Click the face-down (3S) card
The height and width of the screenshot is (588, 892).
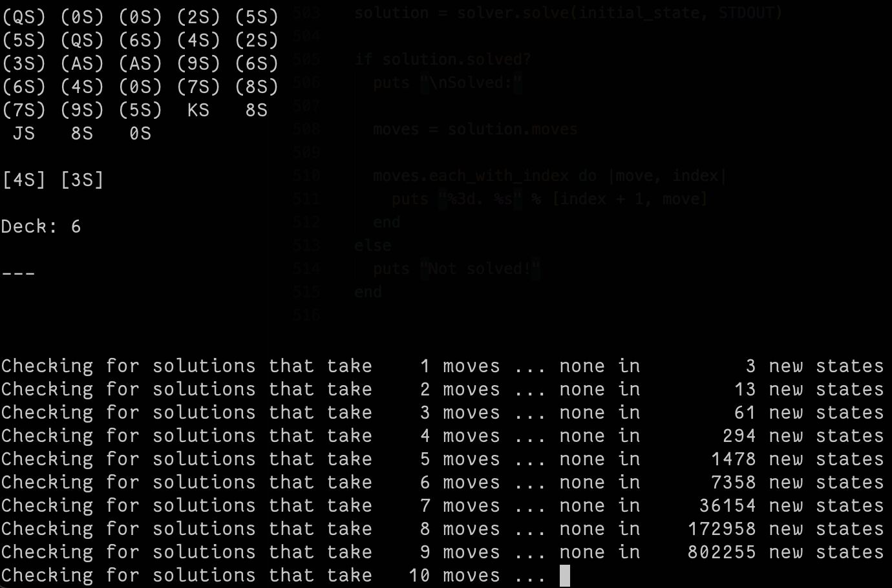[24, 63]
